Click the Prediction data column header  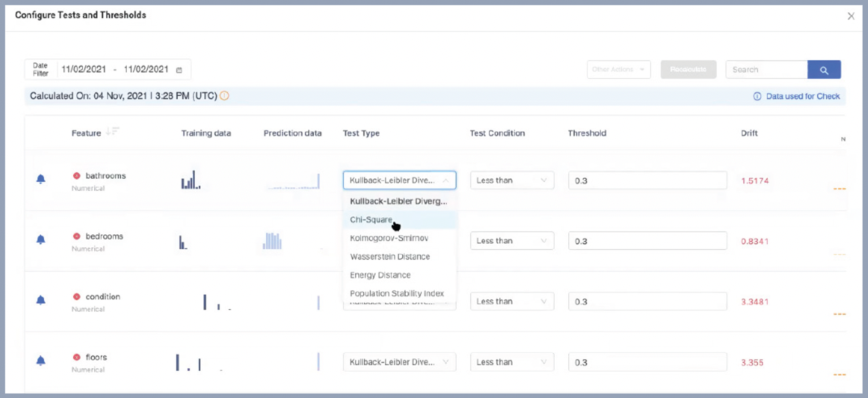[x=292, y=133]
